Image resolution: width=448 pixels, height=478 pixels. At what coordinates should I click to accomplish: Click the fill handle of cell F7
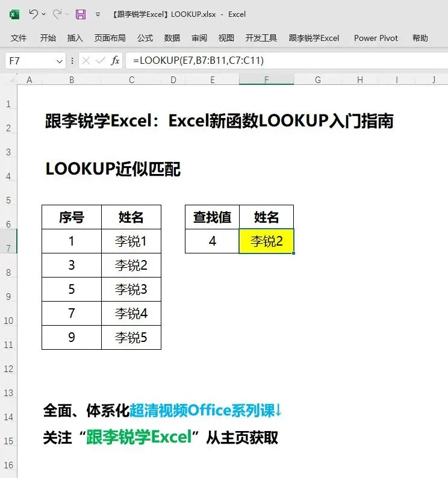(293, 253)
